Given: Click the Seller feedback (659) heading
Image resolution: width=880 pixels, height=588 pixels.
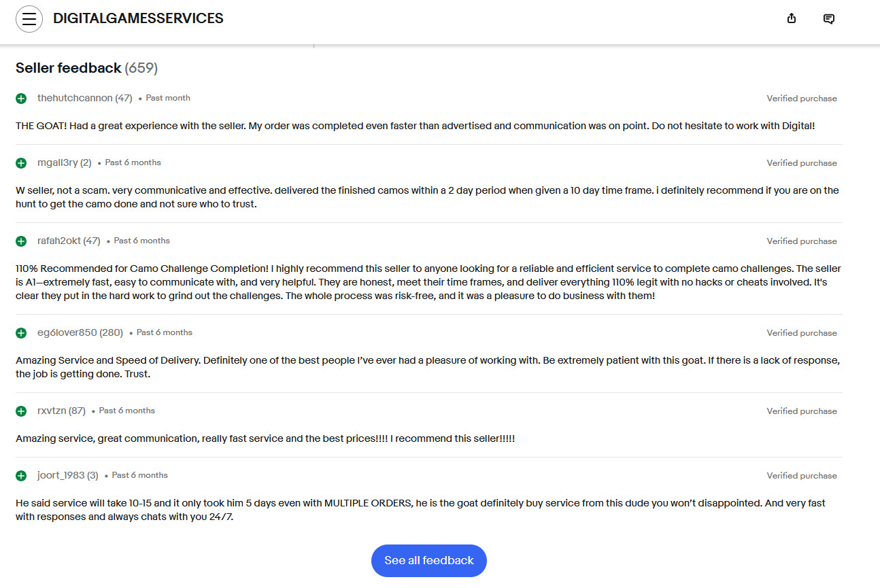Looking at the screenshot, I should coord(86,68).
